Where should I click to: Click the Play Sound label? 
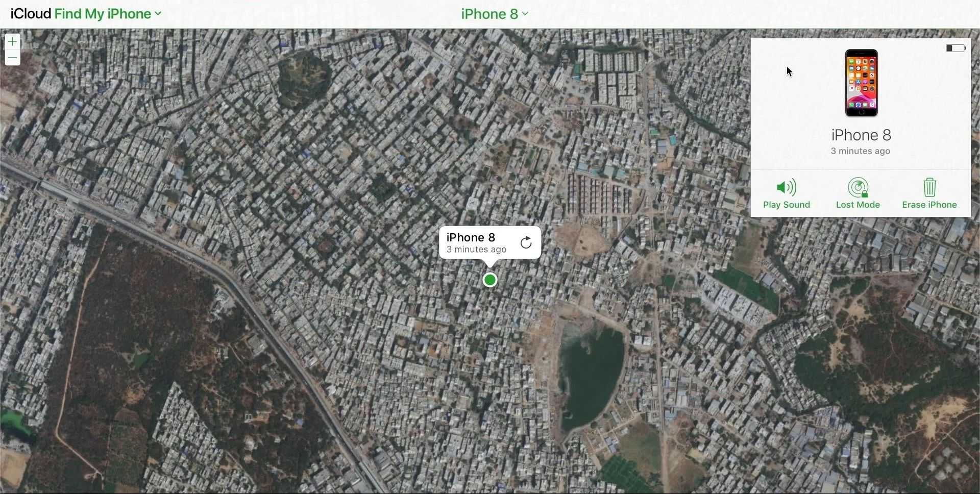click(786, 205)
